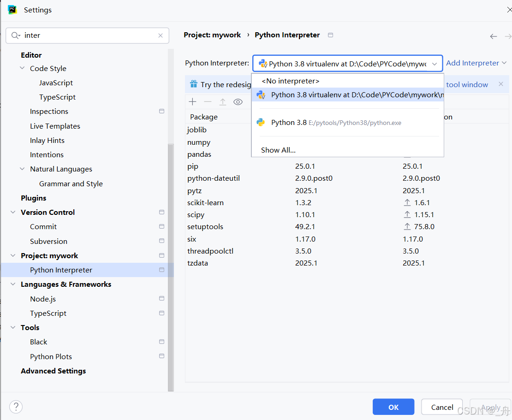Follow the tool window link
Viewport: 512px width, 420px height.
pos(467,84)
